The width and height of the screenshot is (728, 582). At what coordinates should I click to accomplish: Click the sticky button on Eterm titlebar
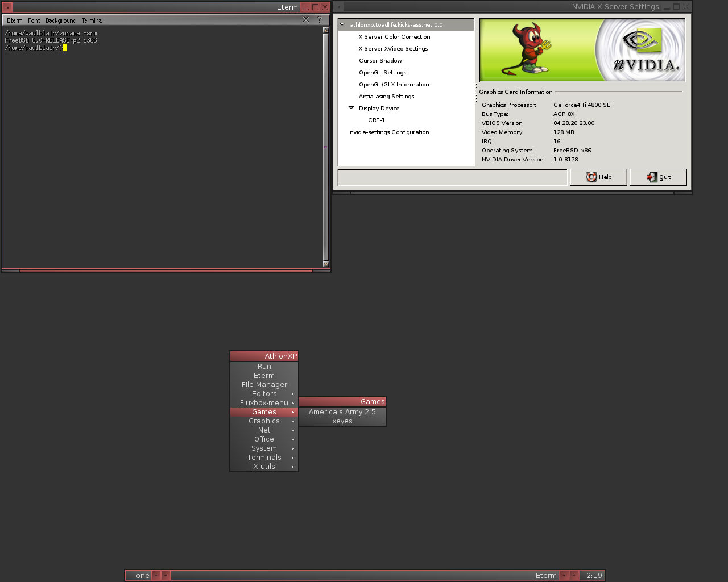tap(7, 7)
